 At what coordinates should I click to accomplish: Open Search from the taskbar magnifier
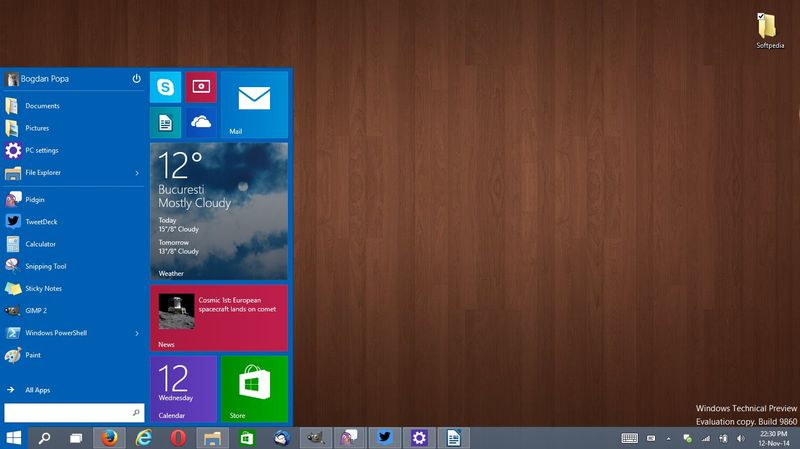44,438
